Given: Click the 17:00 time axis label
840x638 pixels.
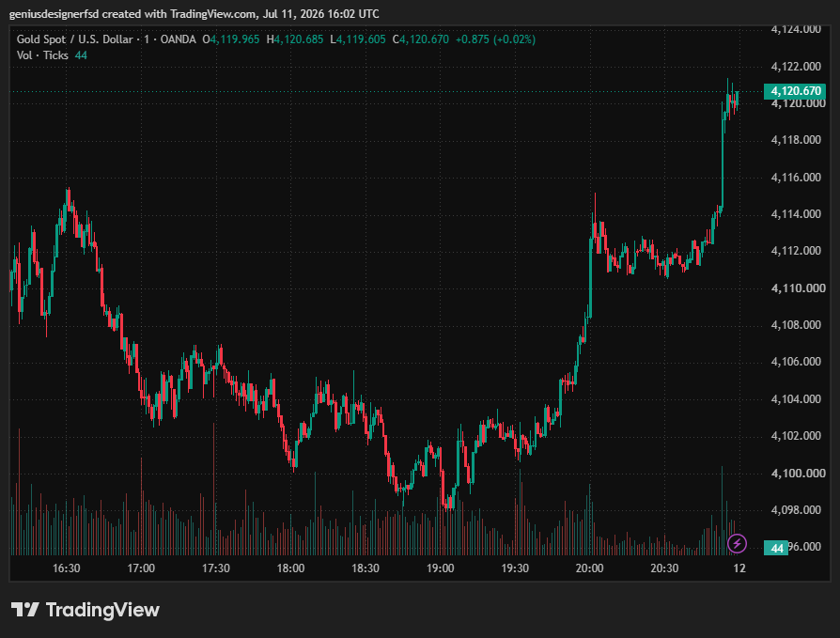Looking at the screenshot, I should click(141, 568).
